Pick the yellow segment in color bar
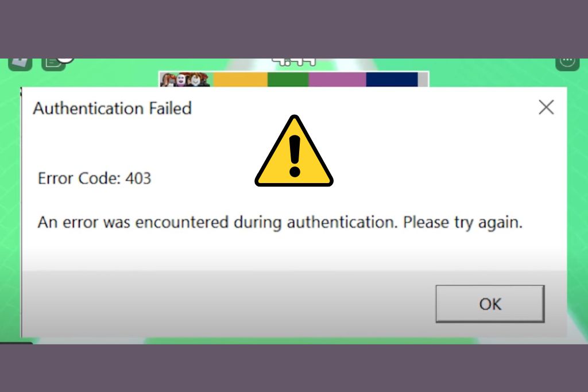 click(x=241, y=79)
